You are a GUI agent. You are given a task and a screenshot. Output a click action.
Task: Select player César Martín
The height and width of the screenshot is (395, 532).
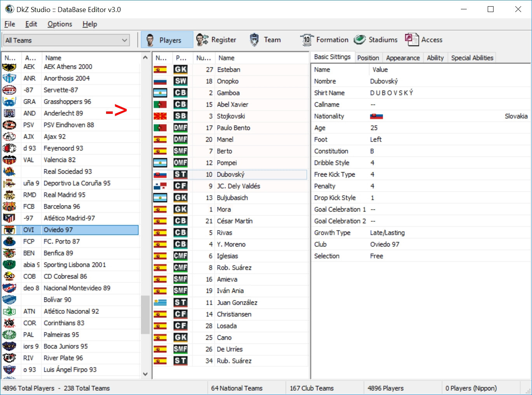[x=230, y=221]
